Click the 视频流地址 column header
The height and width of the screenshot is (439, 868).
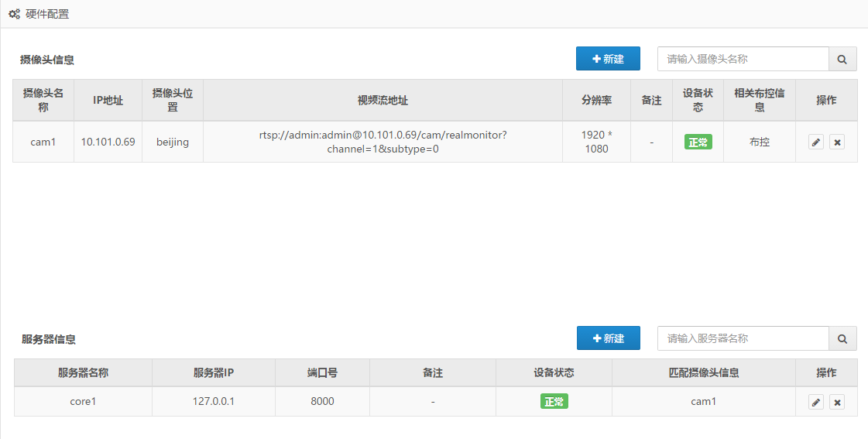383,101
